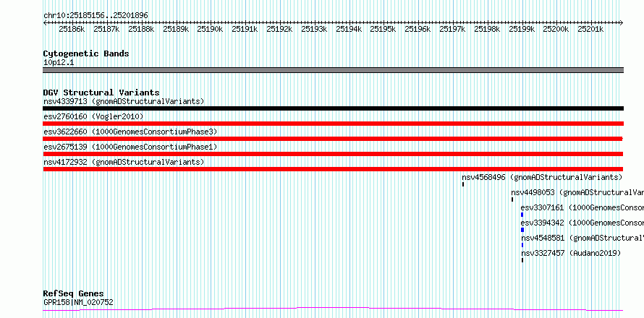644x318 pixels.
Task: Select the 25191k ruler position
Action: [245, 29]
